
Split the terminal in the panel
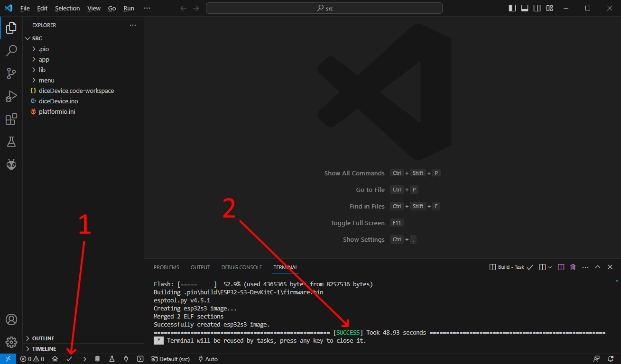point(561,267)
